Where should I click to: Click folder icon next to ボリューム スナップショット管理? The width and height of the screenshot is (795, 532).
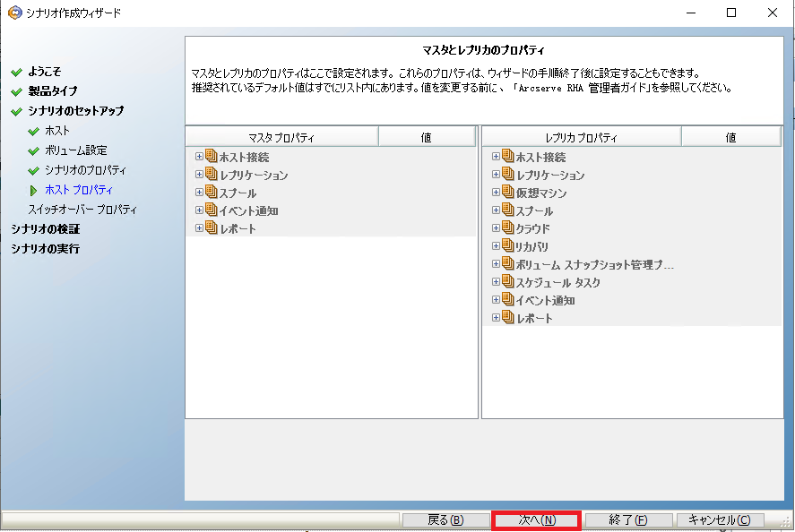pyautogui.click(x=507, y=263)
